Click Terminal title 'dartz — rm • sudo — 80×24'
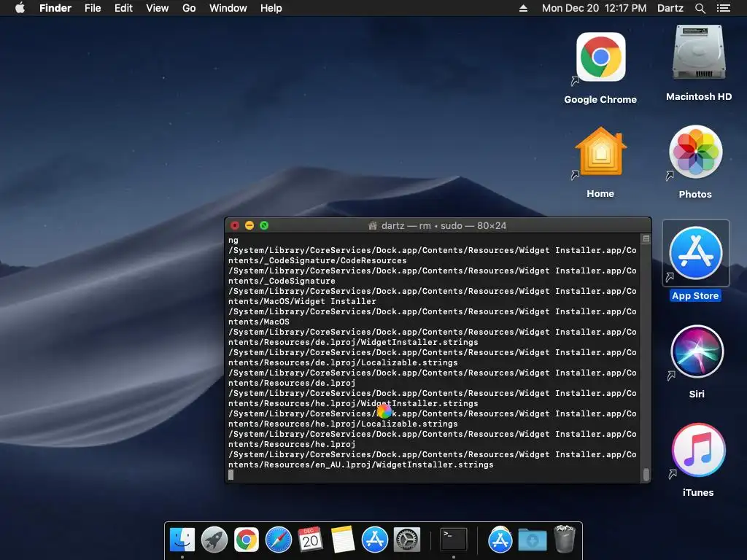The height and width of the screenshot is (560, 747). coord(444,226)
